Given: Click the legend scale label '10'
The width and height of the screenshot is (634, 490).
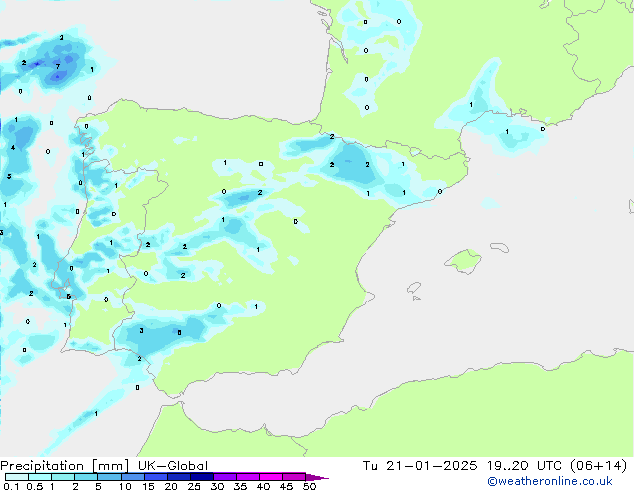Looking at the screenshot, I should (x=125, y=486).
